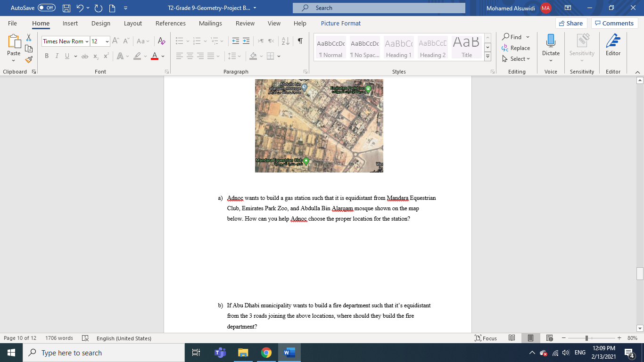Toggle Italic formatting
644x362 pixels.
[57, 56]
